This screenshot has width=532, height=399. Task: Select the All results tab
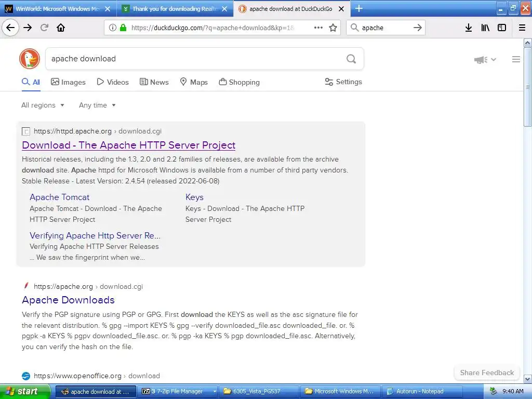tap(31, 82)
